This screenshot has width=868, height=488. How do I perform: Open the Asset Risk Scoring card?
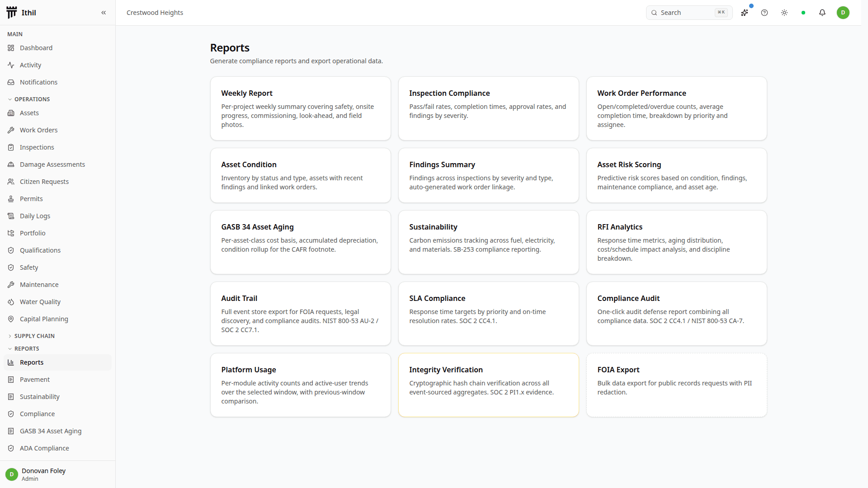[677, 175]
